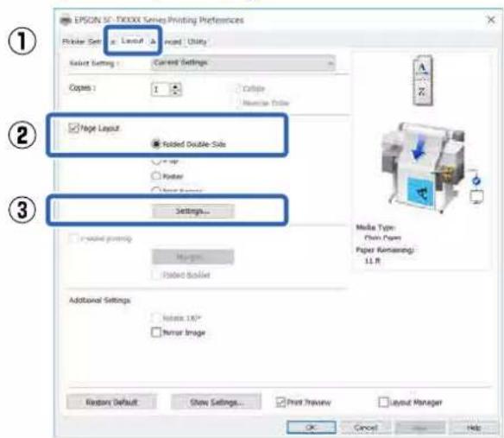Increase copies with the up arrow
This screenshot has height=438, width=504.
click(175, 86)
